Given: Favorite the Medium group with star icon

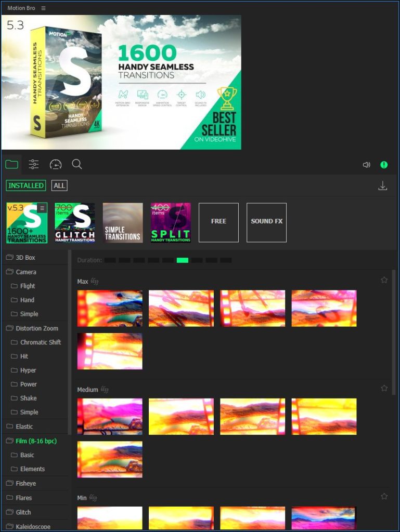Looking at the screenshot, I should click(384, 388).
